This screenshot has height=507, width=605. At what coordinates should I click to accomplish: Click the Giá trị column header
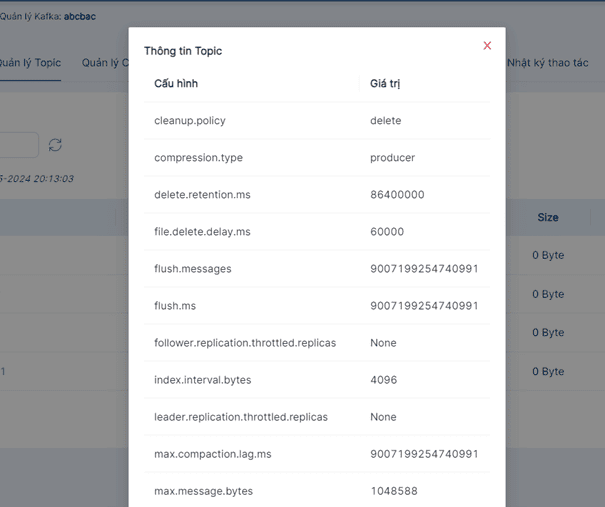385,84
